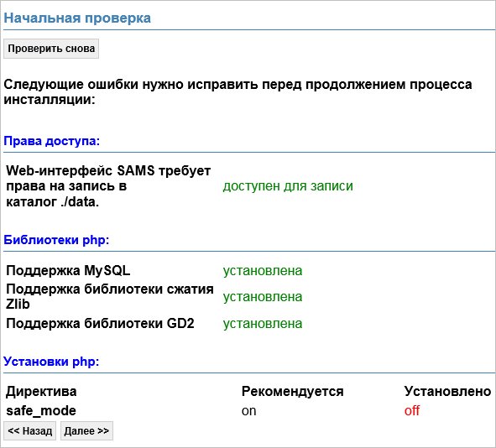The height and width of the screenshot is (448, 496).
Task: Continue with Далее >> button
Action: click(x=86, y=430)
